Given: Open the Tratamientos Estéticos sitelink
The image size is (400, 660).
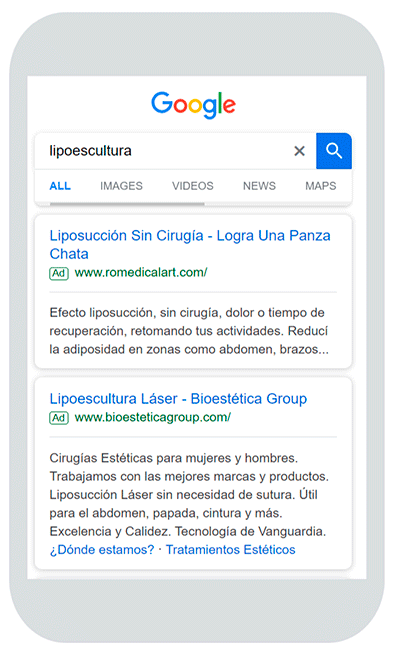Looking at the screenshot, I should tap(231, 550).
